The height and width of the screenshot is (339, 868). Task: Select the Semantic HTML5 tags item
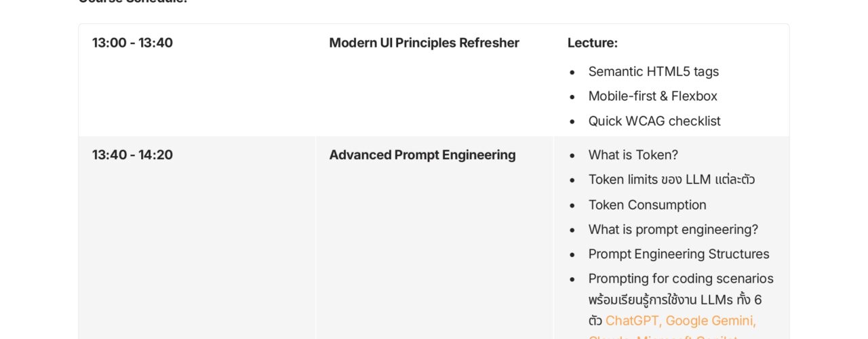(653, 71)
